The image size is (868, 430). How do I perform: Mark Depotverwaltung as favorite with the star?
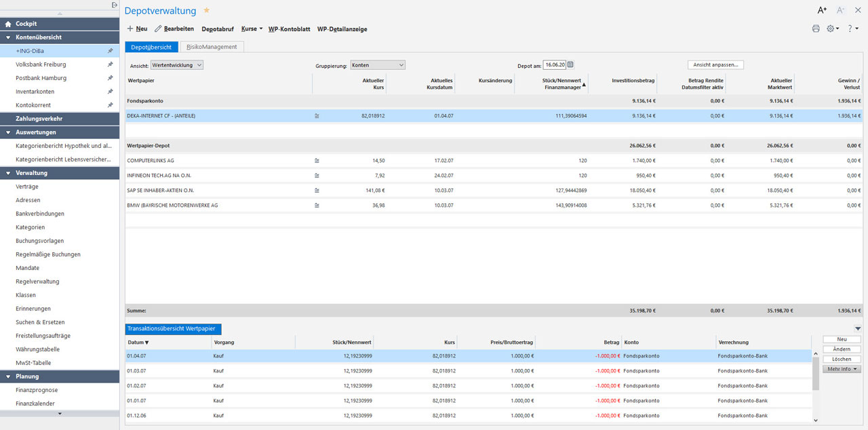point(207,10)
